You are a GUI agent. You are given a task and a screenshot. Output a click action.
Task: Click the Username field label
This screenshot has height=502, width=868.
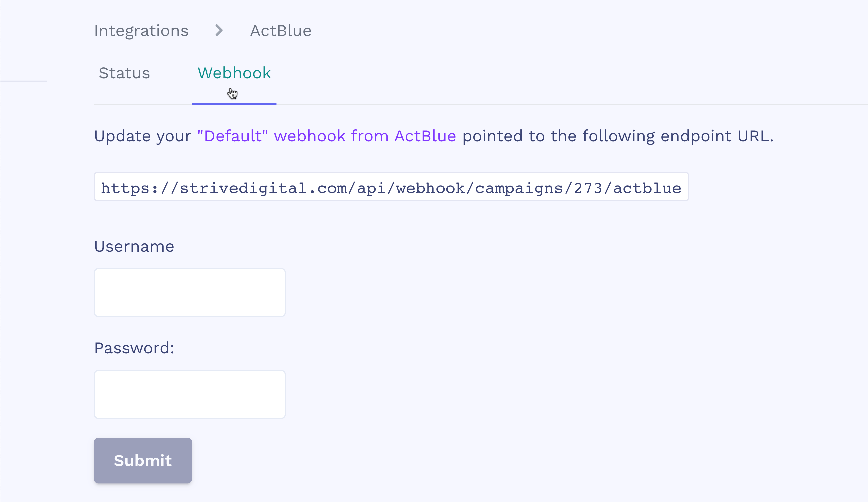tap(134, 247)
